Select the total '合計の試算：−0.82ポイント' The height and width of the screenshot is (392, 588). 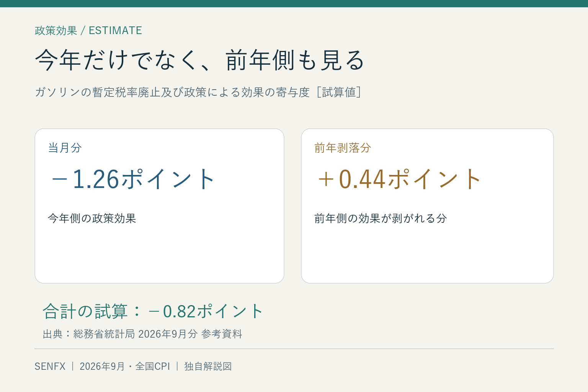(153, 311)
